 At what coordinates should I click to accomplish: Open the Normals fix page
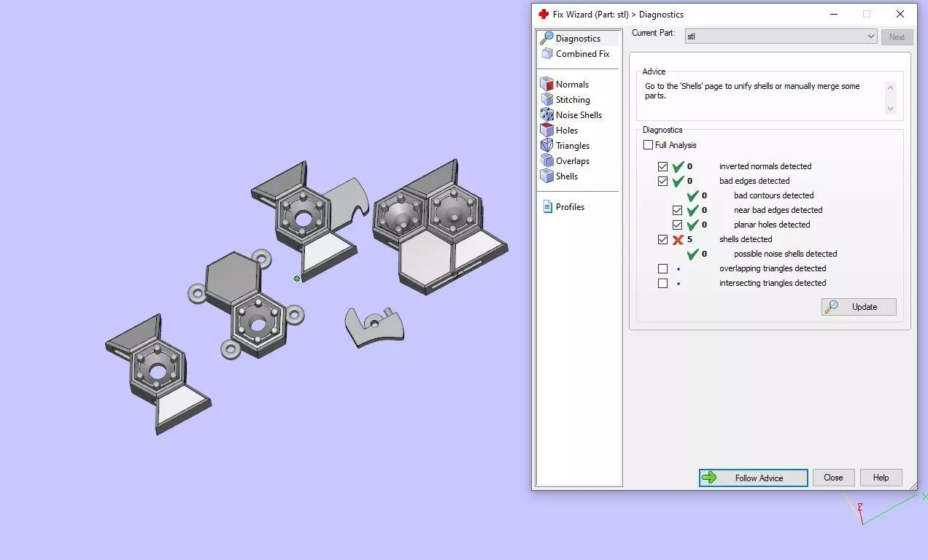point(572,85)
